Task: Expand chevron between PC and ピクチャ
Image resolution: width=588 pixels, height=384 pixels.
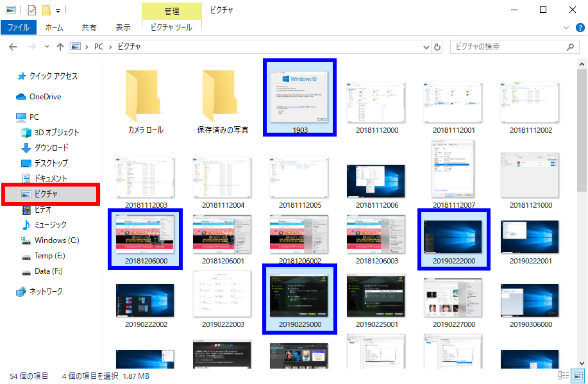Action: [x=111, y=47]
